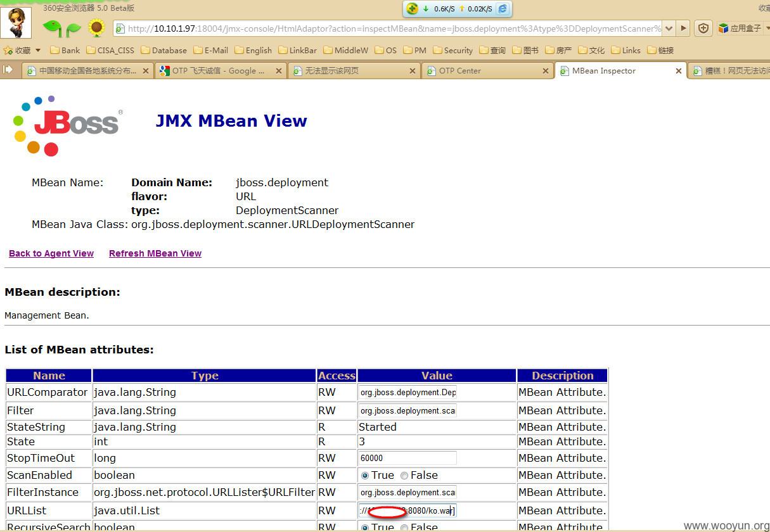Set RecursiveSearch to True
Viewport: 770px width, 532px height.
pyautogui.click(x=364, y=528)
